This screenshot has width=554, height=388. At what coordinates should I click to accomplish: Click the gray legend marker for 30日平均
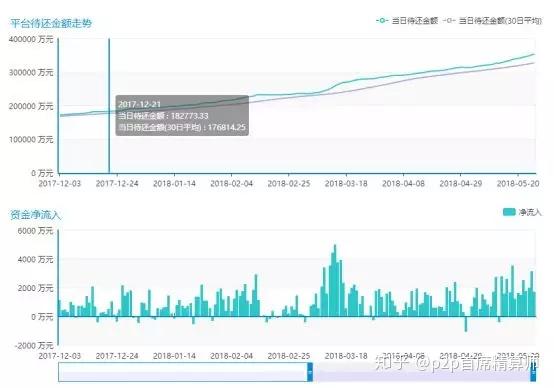[x=449, y=20]
